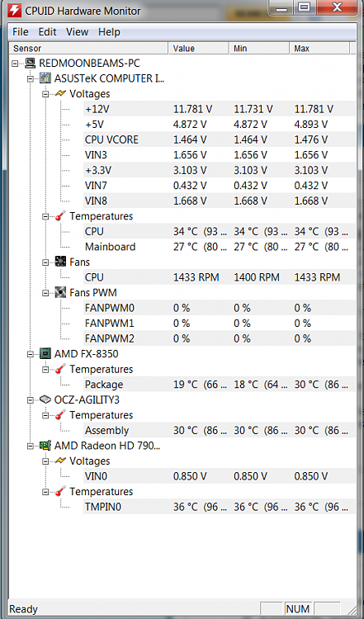Click the Voltages icon under AMD Radeon
The image size is (364, 619).
60,461
